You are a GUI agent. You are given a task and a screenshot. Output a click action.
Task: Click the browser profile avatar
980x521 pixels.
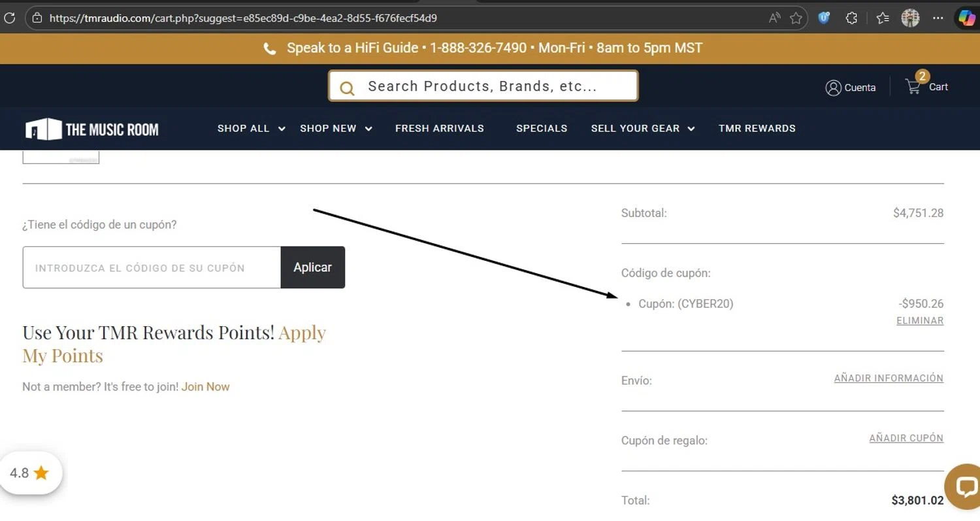tap(910, 18)
